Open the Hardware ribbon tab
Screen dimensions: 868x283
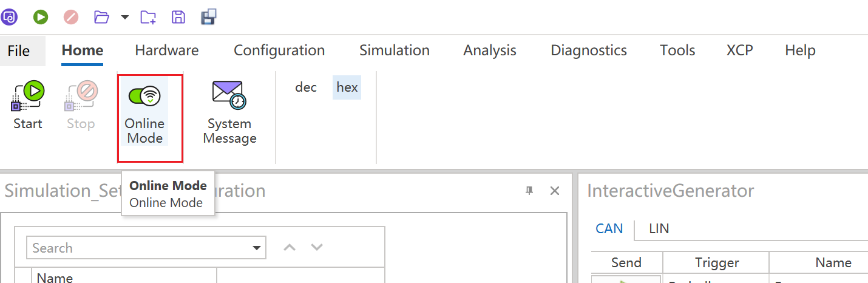(x=166, y=50)
